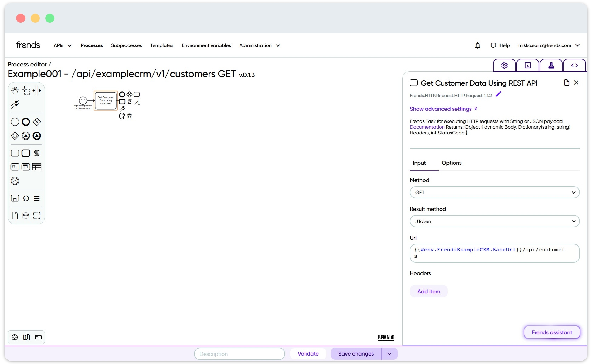Open the process code view tab

(x=575, y=65)
